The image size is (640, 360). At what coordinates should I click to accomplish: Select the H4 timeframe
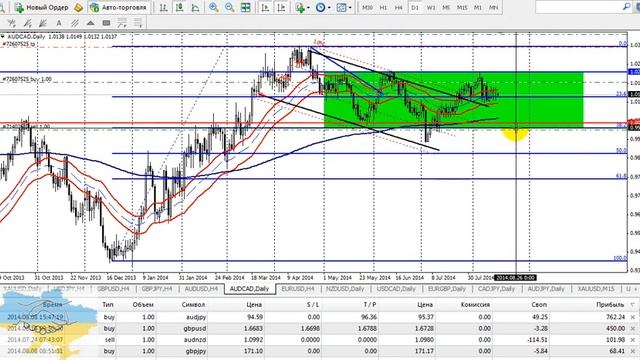tap(399, 7)
